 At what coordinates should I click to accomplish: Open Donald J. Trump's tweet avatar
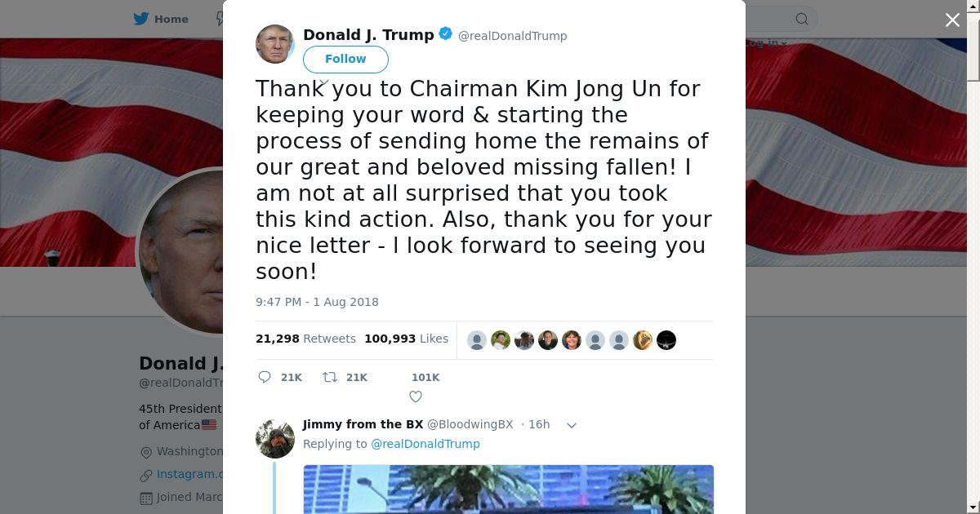[275, 44]
